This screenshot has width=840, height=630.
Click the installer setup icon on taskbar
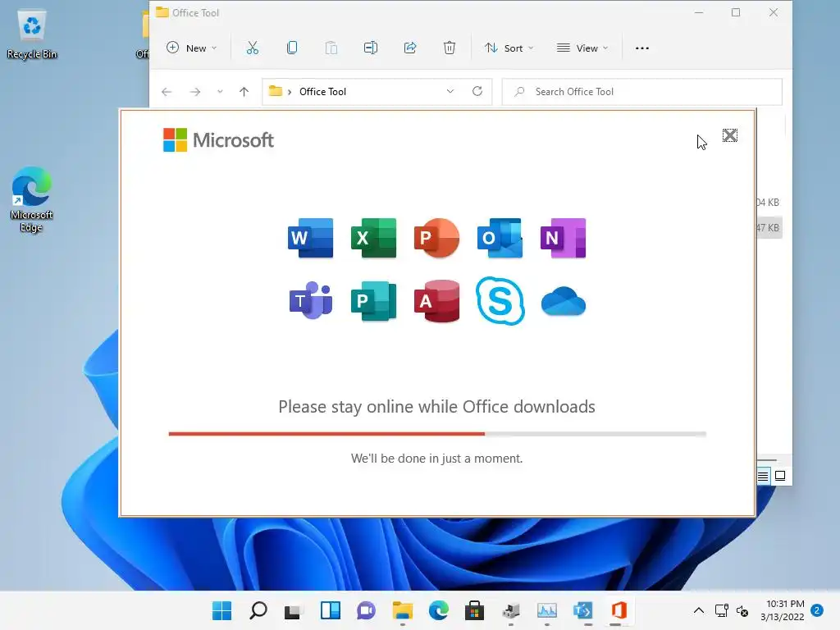coord(510,610)
